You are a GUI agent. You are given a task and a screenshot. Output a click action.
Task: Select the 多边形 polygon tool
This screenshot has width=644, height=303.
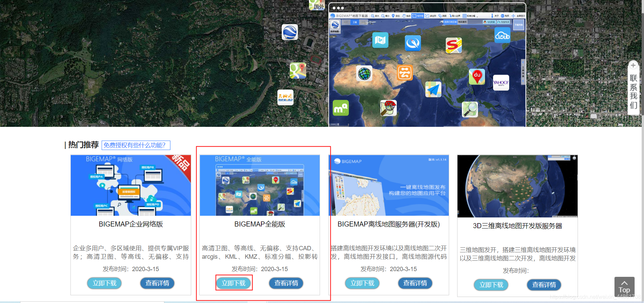point(431,16)
